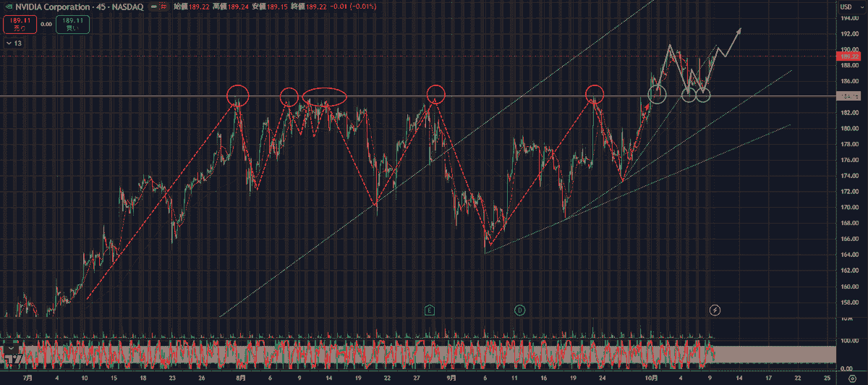Click the 始値 189.22 open value
The height and width of the screenshot is (385, 868).
[192, 7]
